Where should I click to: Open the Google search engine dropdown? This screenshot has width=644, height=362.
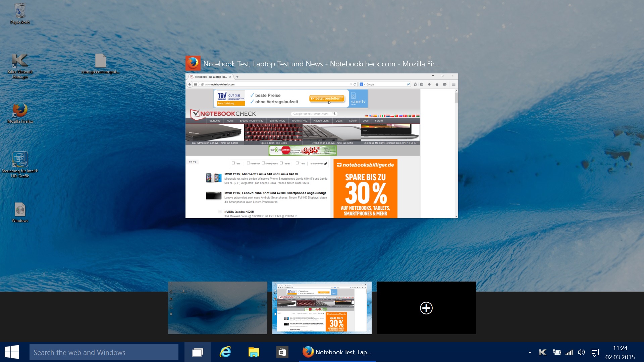[363, 84]
